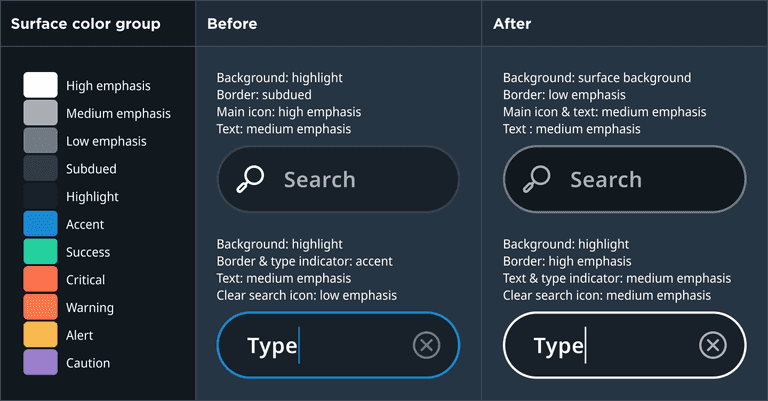Choose the Subdued color swatch
768x401 pixels.
point(40,168)
